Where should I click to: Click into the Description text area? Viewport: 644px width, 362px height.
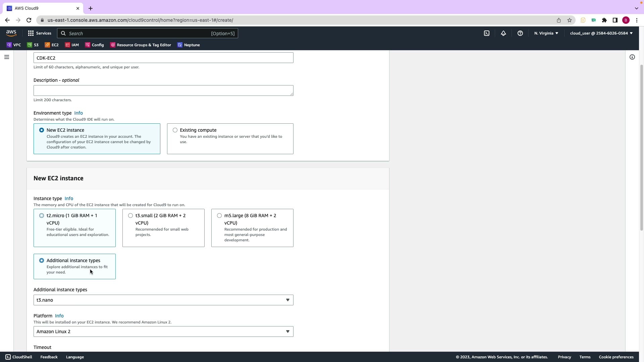[x=163, y=90]
